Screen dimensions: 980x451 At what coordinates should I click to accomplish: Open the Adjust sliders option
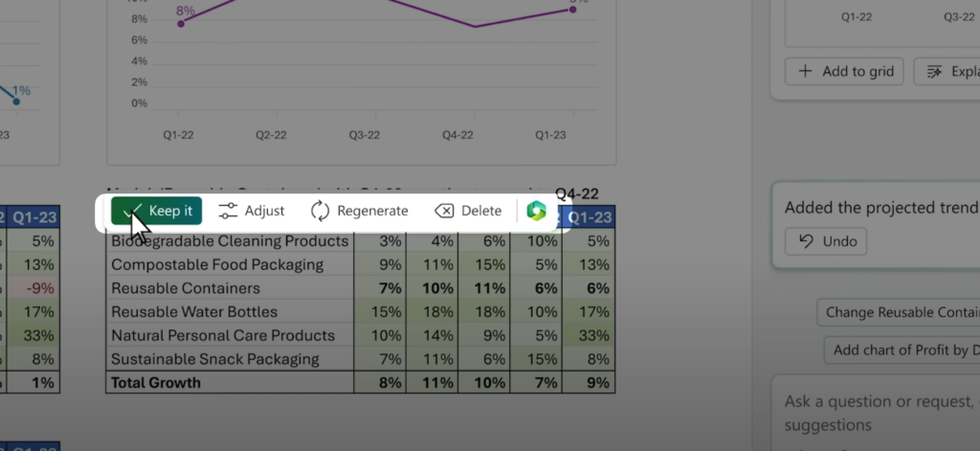coord(252,211)
